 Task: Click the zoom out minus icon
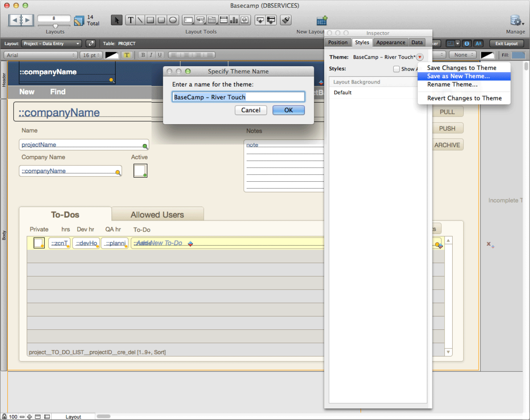coord(22,417)
